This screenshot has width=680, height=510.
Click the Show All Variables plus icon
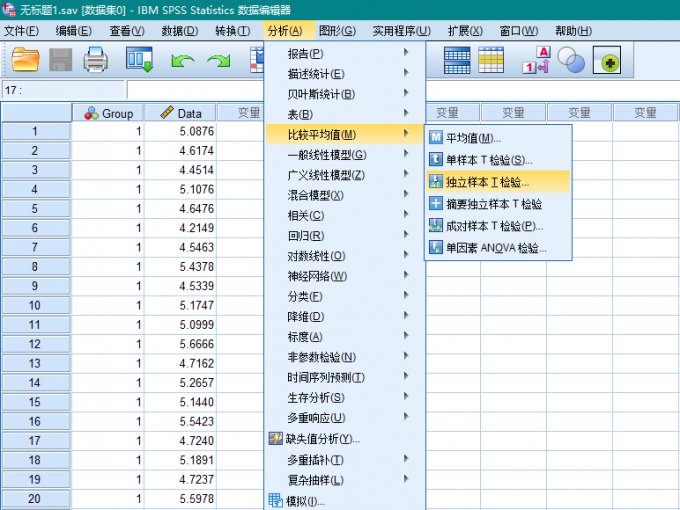(607, 60)
